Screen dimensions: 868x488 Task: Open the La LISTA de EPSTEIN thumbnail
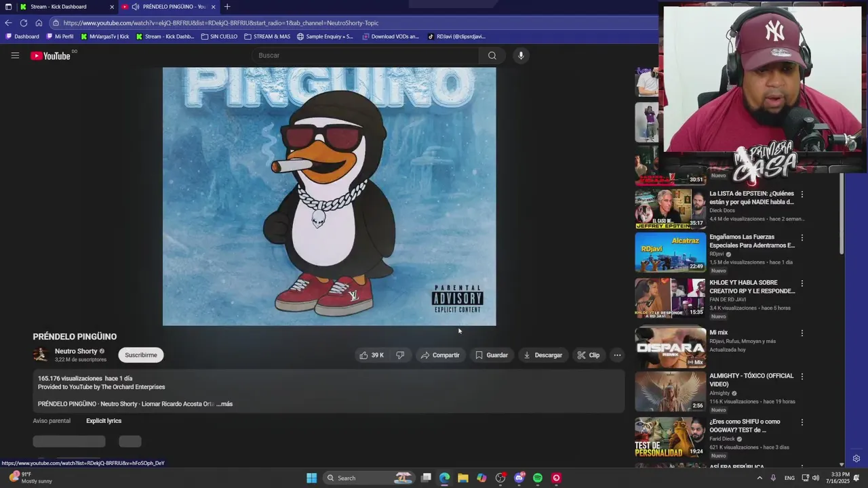671,209
